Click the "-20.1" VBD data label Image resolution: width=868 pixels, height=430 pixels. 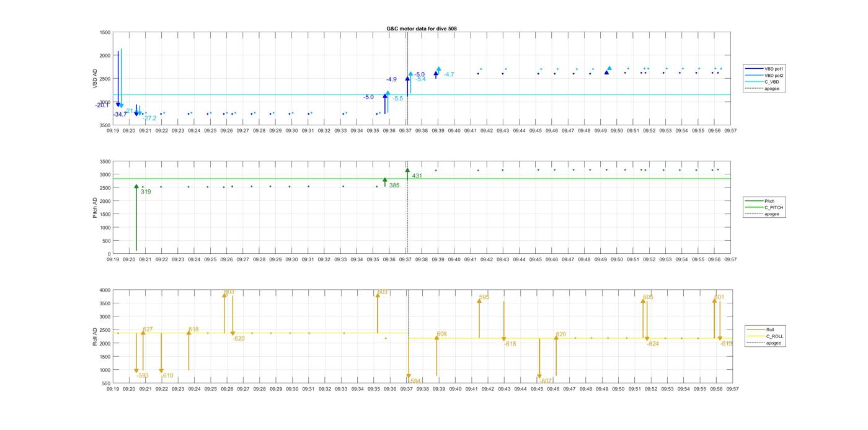pyautogui.click(x=102, y=105)
